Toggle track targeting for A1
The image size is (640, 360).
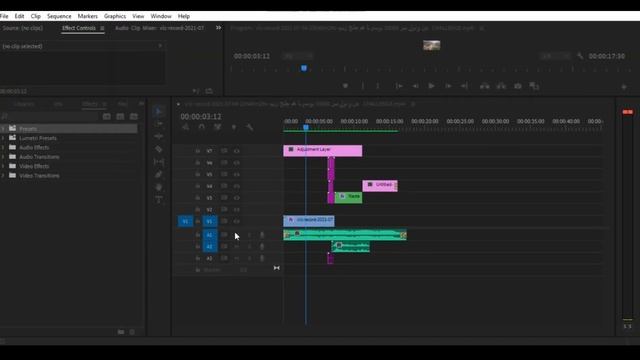[209, 235]
